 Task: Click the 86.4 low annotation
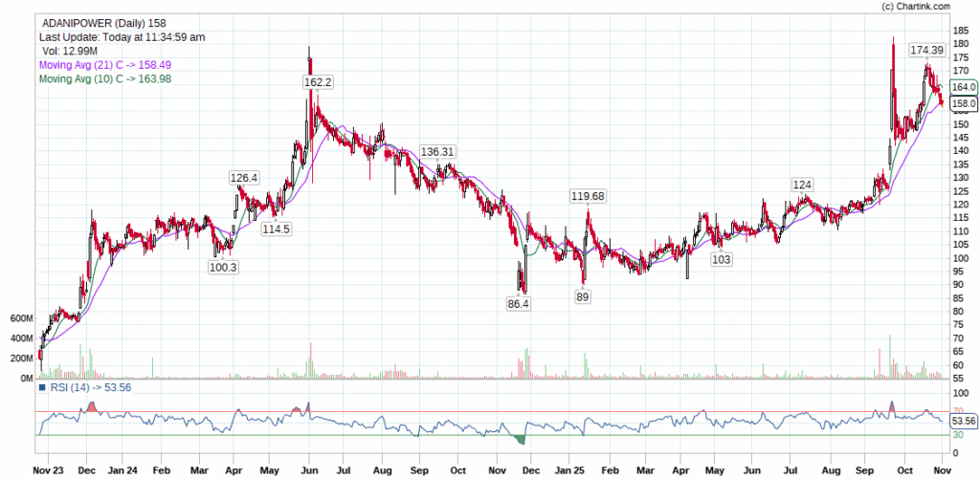click(519, 303)
